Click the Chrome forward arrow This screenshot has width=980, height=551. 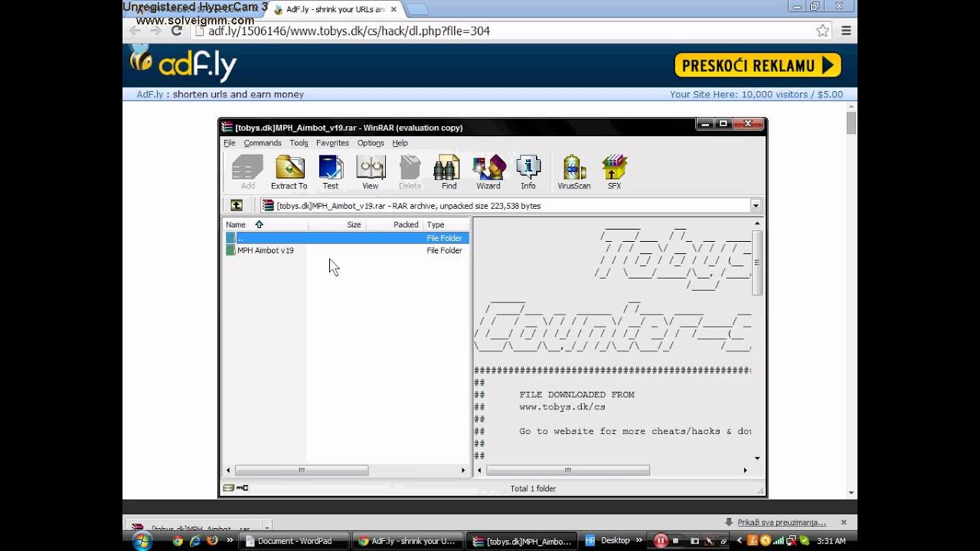point(155,31)
